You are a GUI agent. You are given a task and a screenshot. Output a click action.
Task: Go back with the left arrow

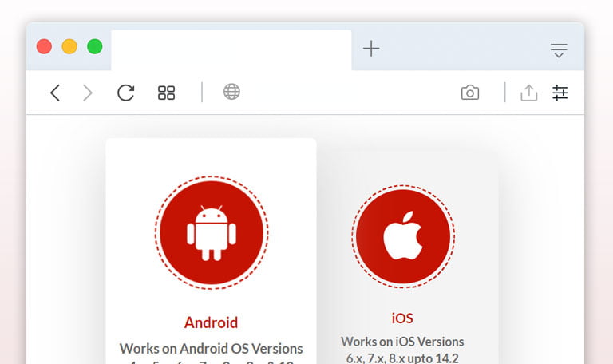(55, 93)
